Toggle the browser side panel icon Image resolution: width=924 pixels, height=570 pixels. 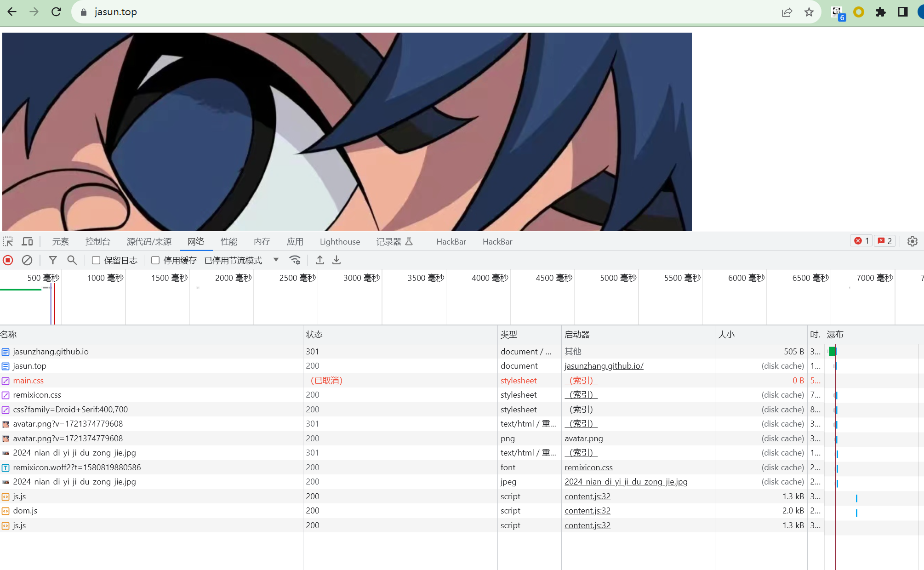(x=903, y=12)
